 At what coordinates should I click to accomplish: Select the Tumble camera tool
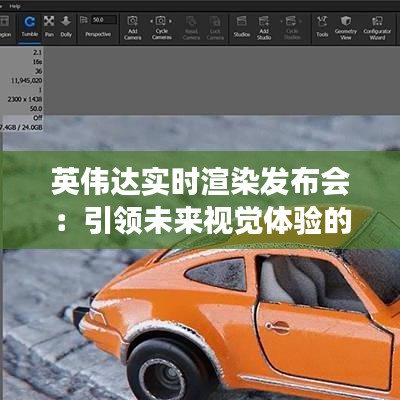[30, 27]
